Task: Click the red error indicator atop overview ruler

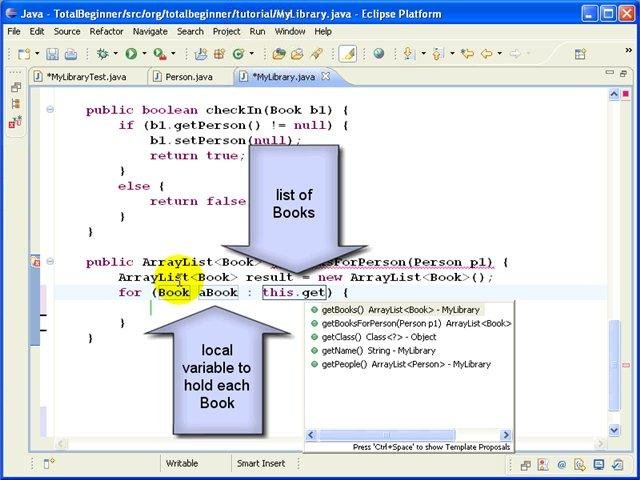Action: (x=626, y=94)
